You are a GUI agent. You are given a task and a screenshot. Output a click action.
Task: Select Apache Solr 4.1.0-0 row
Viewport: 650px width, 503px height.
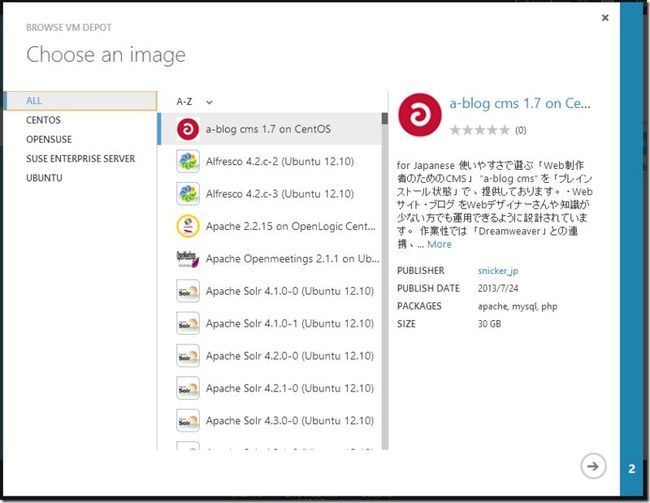(x=270, y=291)
